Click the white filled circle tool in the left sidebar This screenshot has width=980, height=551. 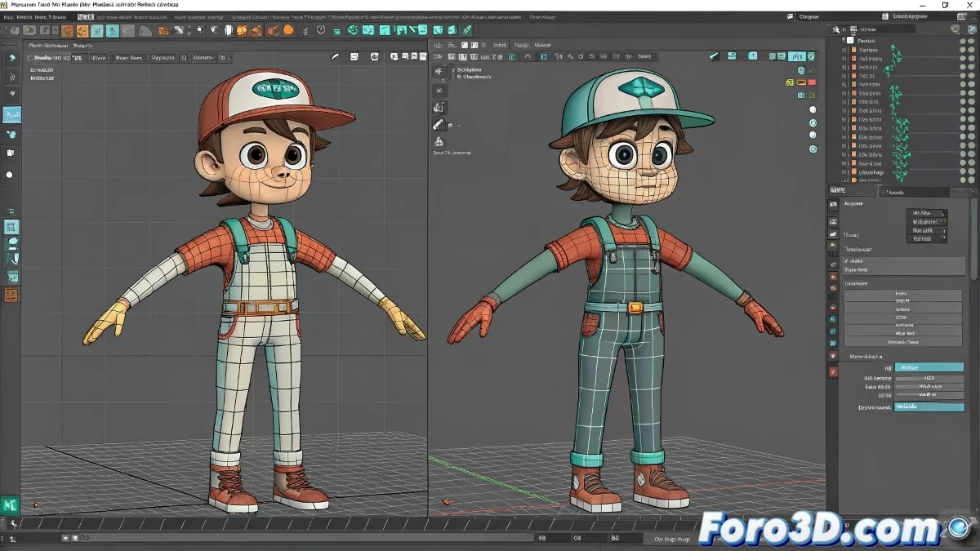10,175
